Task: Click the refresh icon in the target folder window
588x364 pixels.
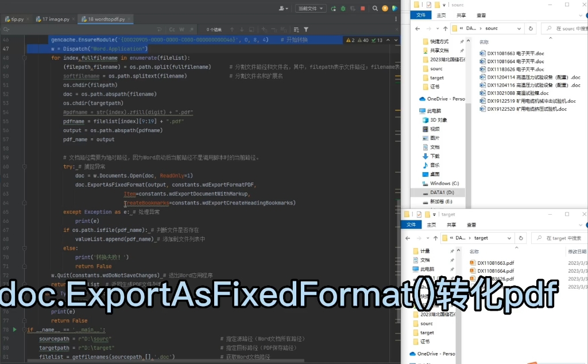Action: (x=521, y=238)
